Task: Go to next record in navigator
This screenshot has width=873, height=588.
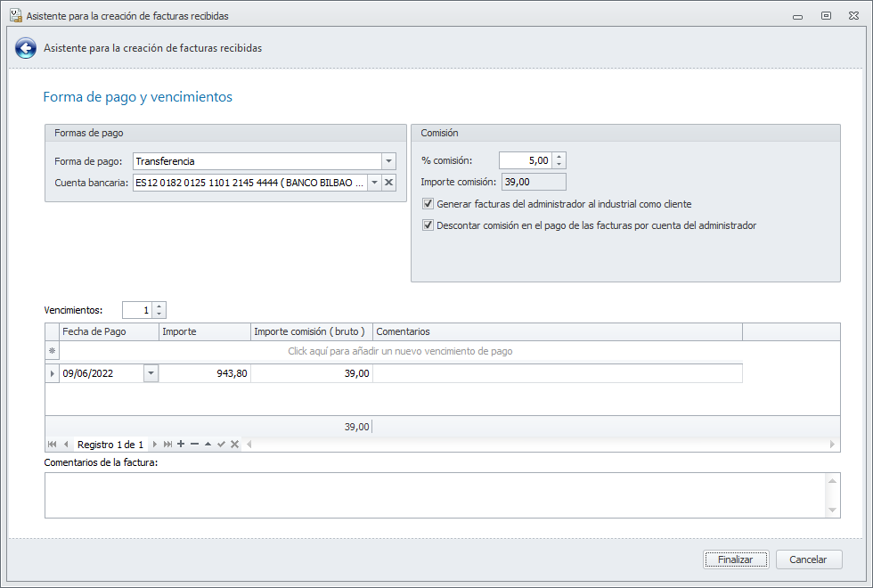Action: tap(155, 445)
